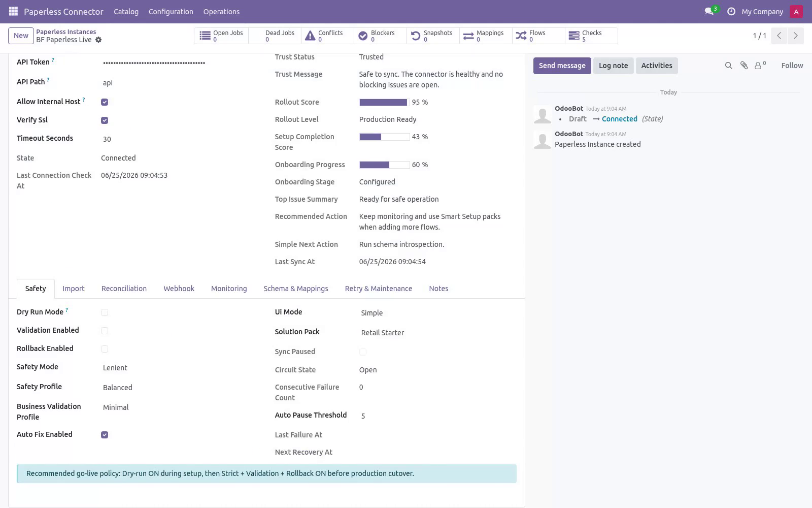Switch to the Import tab
Image resolution: width=812 pixels, height=508 pixels.
[x=74, y=289]
